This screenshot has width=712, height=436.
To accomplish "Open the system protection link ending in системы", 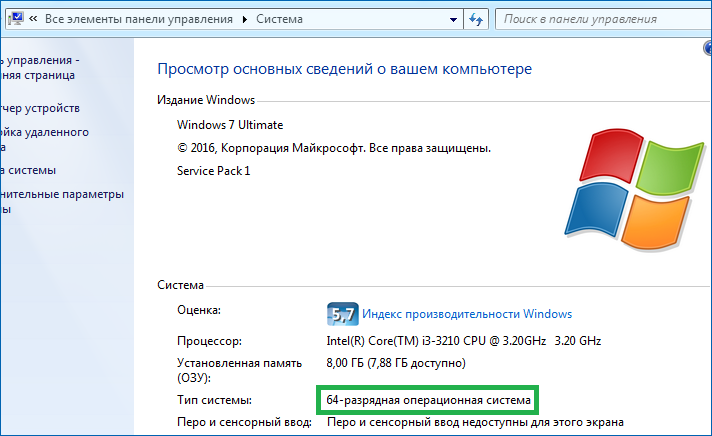I will point(28,170).
